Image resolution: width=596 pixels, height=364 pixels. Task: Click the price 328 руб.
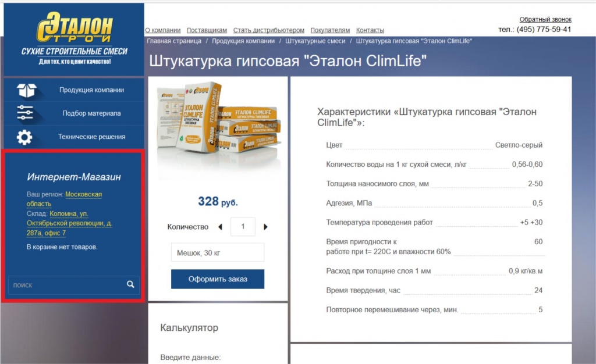218,202
